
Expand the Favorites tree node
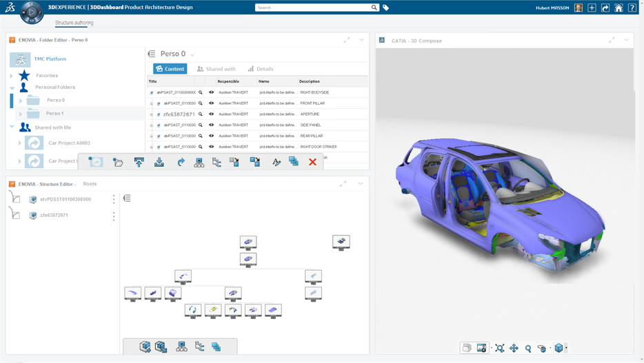coord(12,76)
